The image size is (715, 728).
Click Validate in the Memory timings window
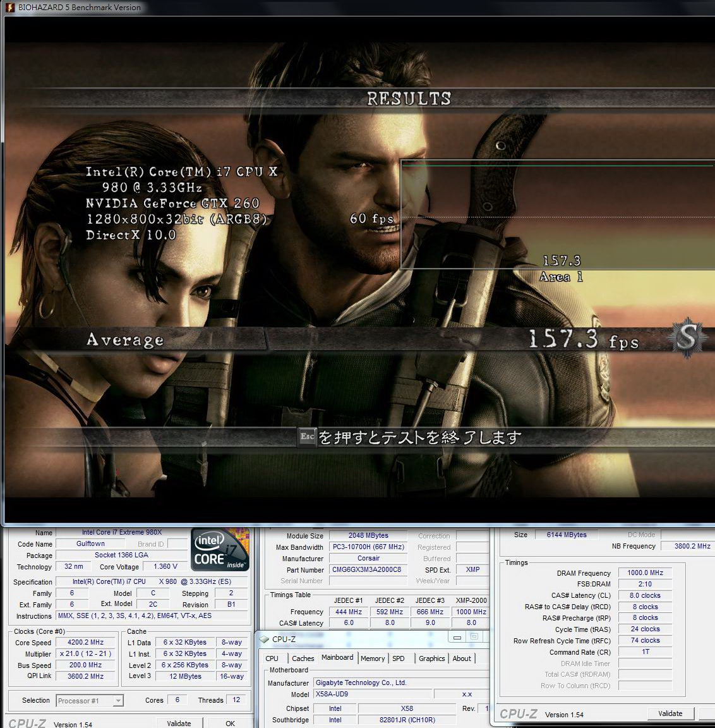670,713
